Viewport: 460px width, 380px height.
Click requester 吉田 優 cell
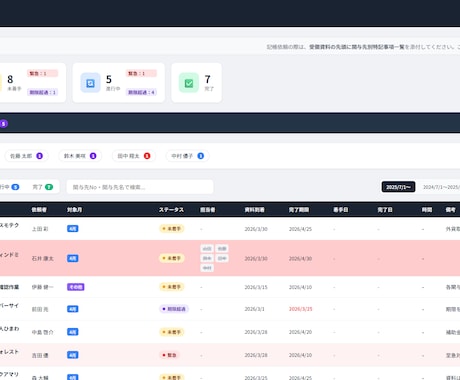(x=40, y=355)
